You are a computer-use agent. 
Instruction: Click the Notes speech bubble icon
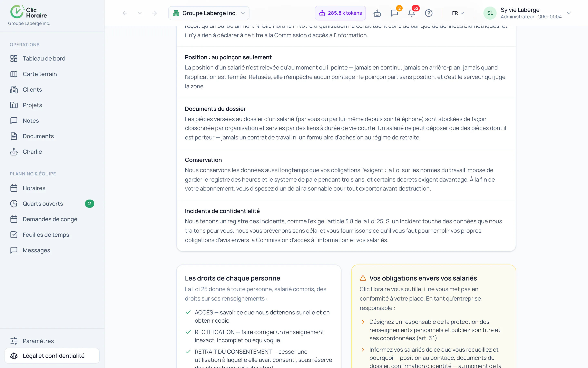point(14,121)
